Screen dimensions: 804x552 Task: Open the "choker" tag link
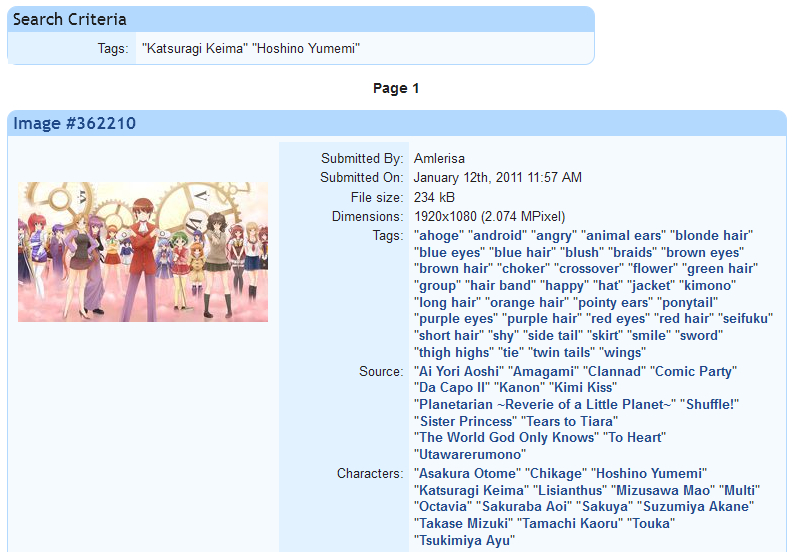point(524,269)
